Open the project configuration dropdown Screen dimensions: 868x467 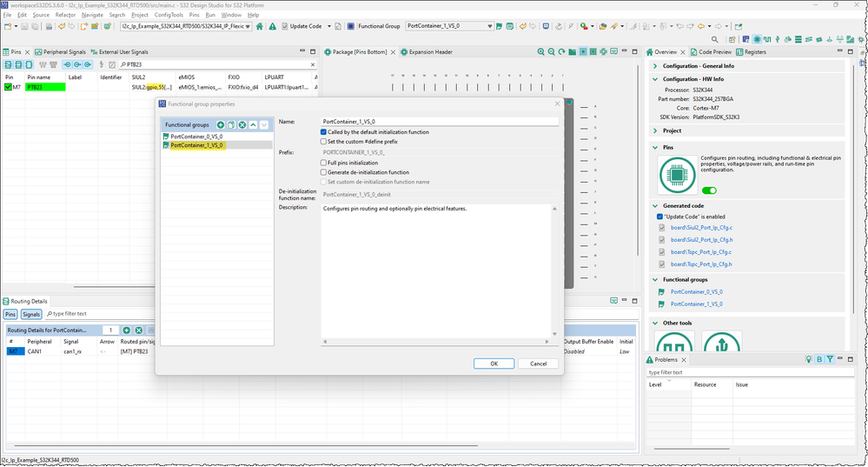(248, 26)
